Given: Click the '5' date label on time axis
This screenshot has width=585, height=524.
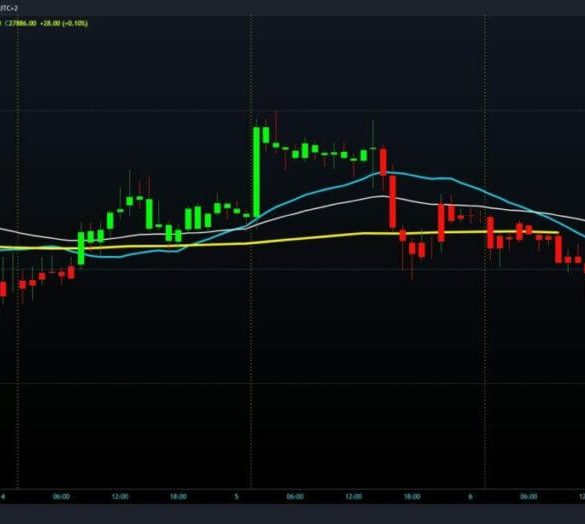Looking at the screenshot, I should 236,496.
